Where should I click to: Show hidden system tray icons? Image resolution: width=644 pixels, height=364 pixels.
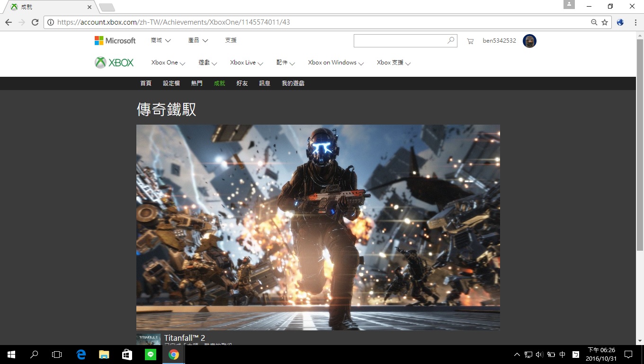[x=517, y=355]
